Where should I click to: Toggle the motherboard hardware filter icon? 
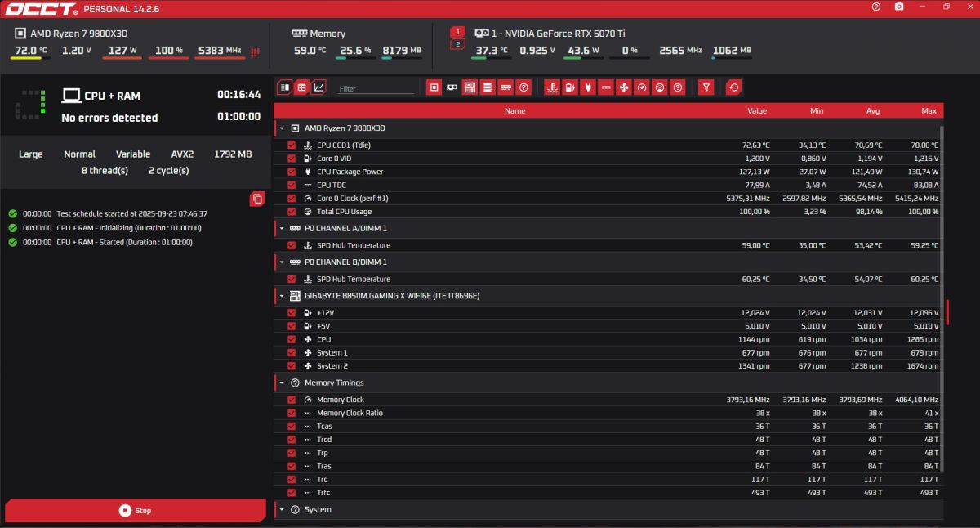(470, 87)
